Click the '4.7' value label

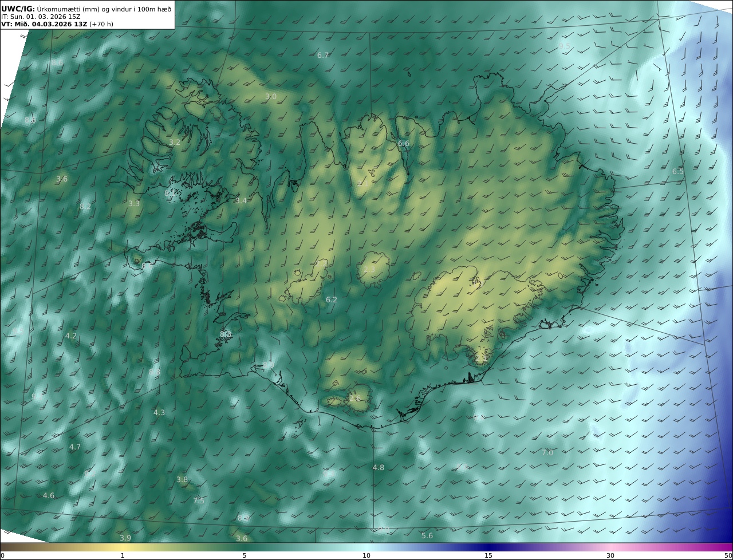75,447
